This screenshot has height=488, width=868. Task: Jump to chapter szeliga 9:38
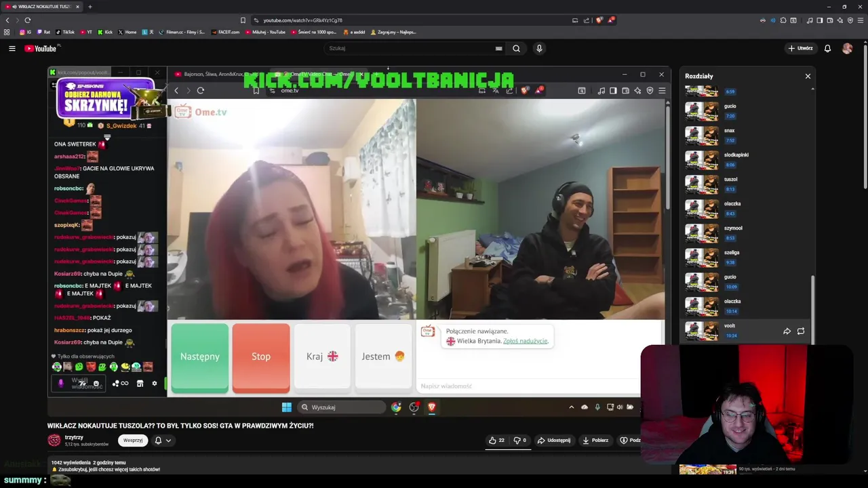click(746, 258)
